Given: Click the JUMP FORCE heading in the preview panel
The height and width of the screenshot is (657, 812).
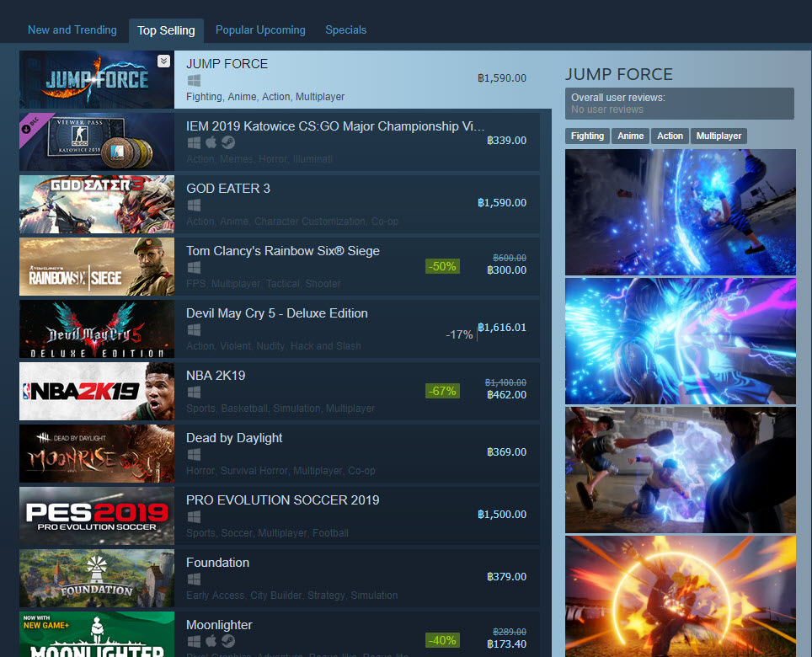Looking at the screenshot, I should point(619,75).
